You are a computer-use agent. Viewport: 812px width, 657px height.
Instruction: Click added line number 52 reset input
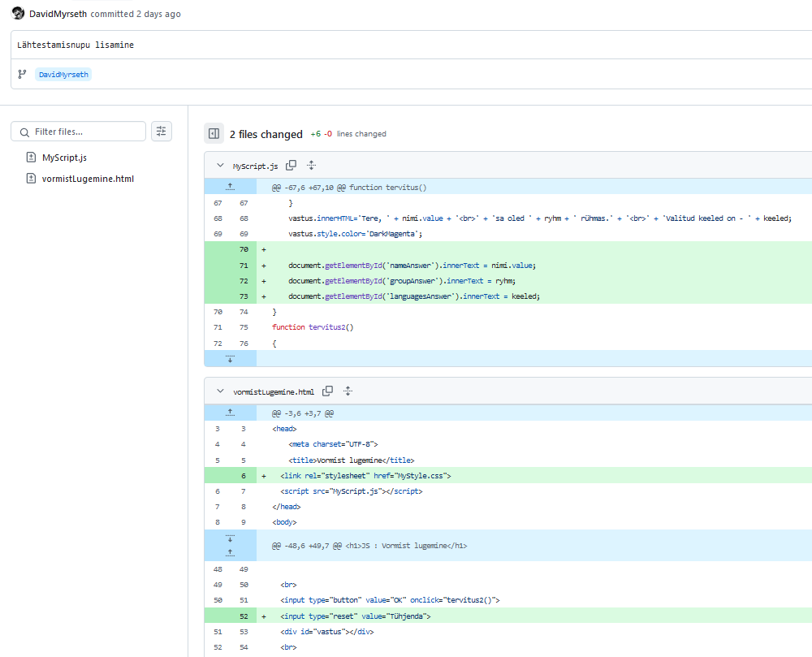pyautogui.click(x=244, y=616)
